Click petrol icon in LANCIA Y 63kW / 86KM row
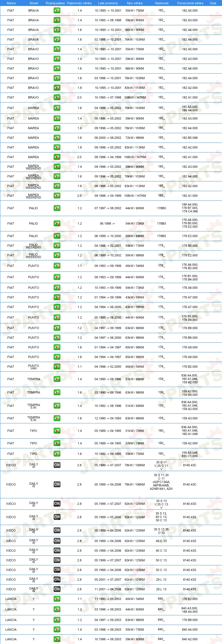Screen dimensions: 222x644 coord(57,620)
